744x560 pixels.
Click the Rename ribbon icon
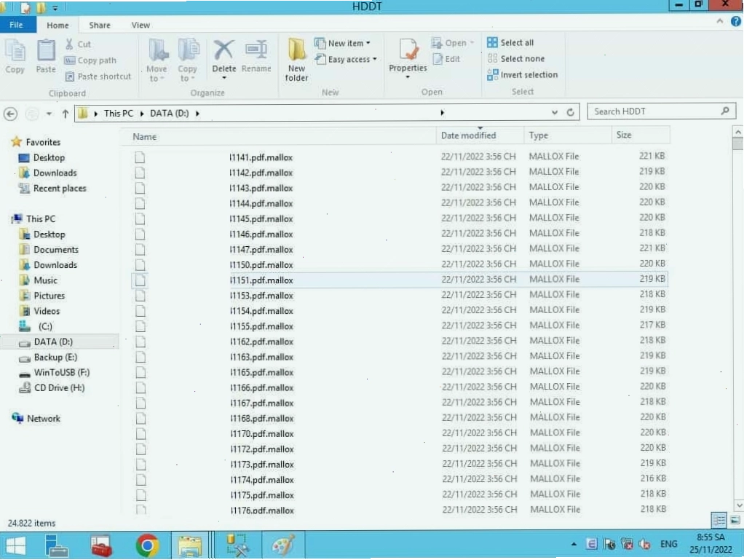(x=256, y=56)
